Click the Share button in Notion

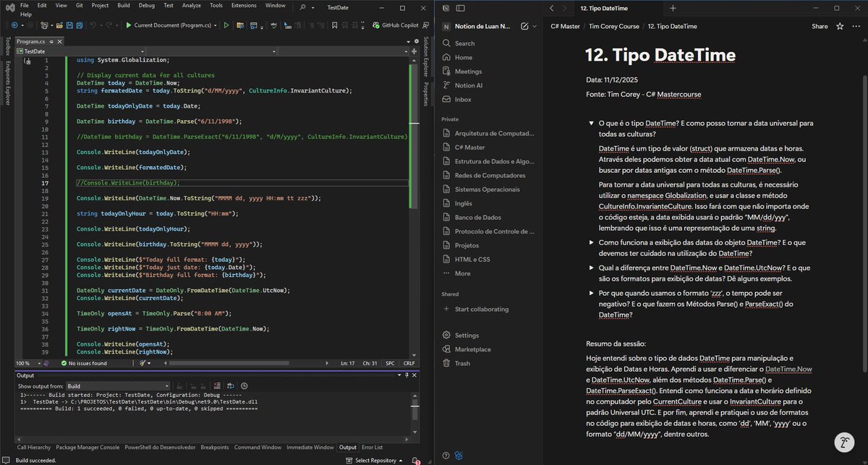point(820,26)
